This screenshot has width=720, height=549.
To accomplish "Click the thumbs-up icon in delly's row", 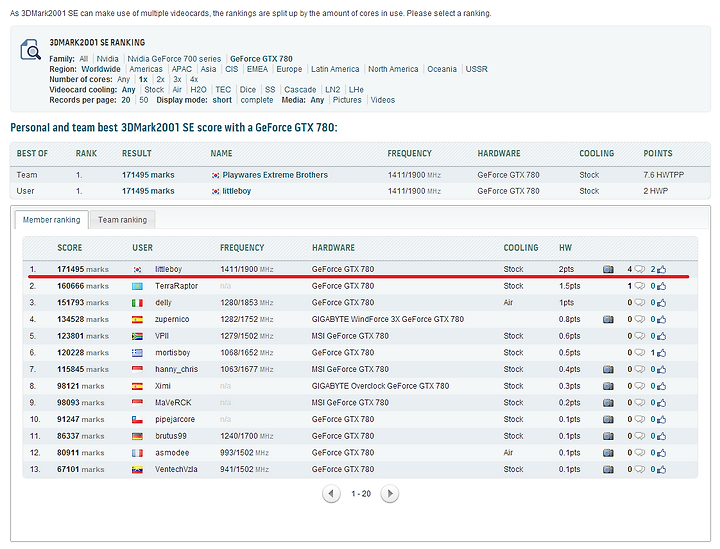I will (x=661, y=303).
